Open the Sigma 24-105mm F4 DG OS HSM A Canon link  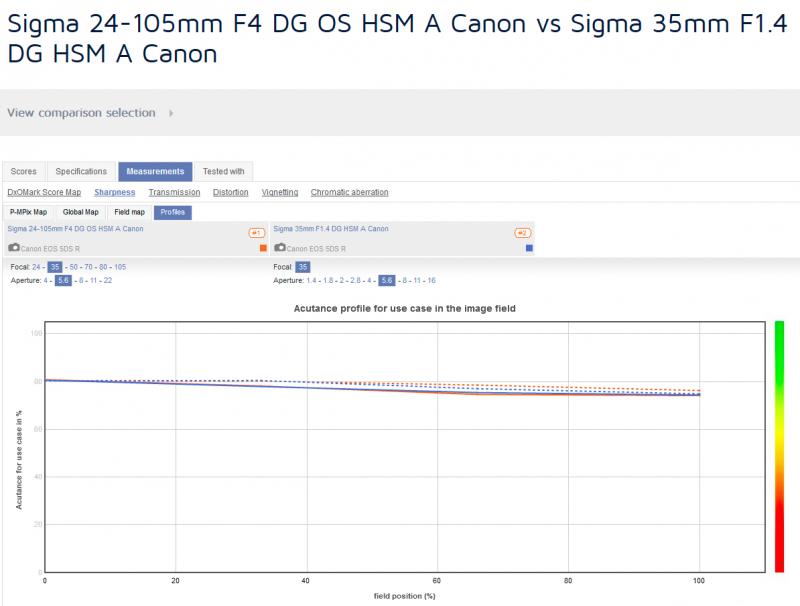coord(76,229)
